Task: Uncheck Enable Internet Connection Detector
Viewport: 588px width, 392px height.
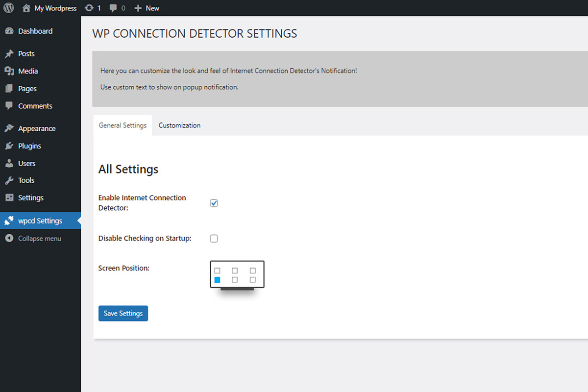Action: pyautogui.click(x=214, y=203)
